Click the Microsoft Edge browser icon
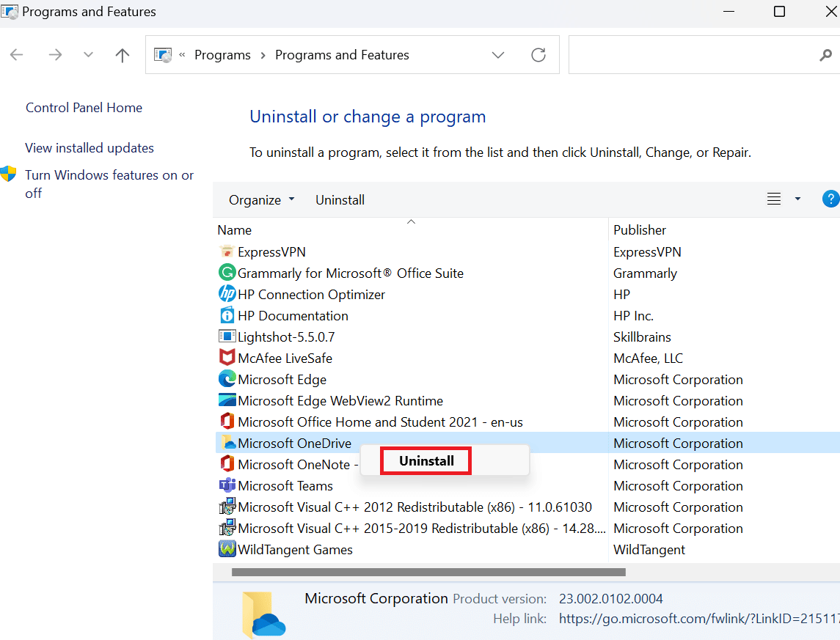This screenshot has width=840, height=640. (227, 379)
